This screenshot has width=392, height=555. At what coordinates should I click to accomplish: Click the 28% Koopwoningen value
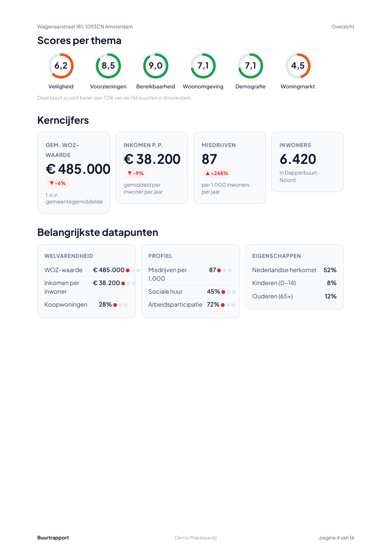105,304
